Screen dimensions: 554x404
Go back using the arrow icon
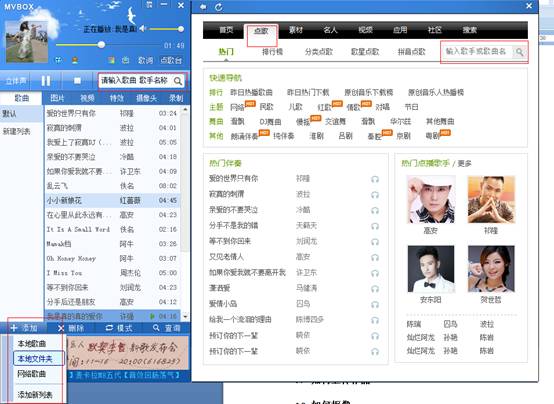[203, 7]
